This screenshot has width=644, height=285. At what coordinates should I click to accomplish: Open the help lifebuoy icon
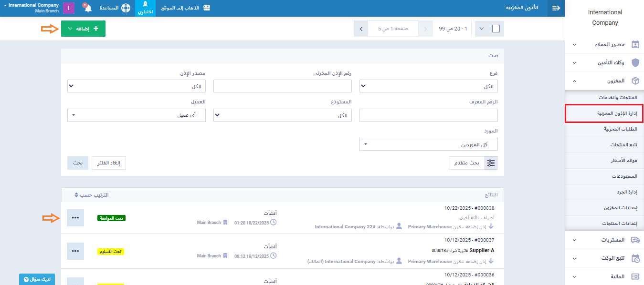pos(125,9)
